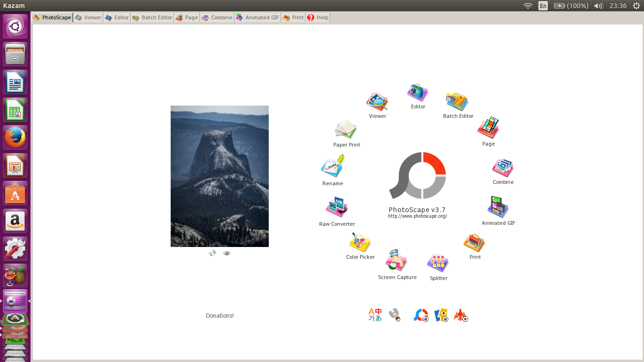Image resolution: width=644 pixels, height=362 pixels.
Task: Click the Half Dome photo thumbnail
Action: pyautogui.click(x=220, y=176)
